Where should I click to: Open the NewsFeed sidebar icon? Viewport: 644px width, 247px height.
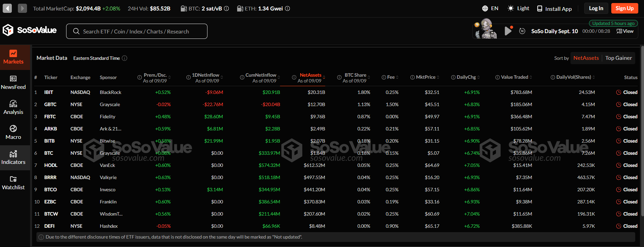pyautogui.click(x=13, y=82)
